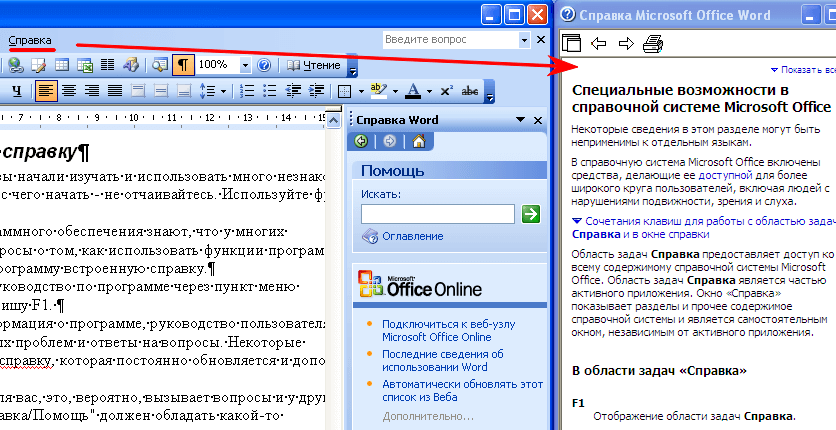The image size is (836, 430).
Task: Open the Справка menu
Action: click(30, 41)
